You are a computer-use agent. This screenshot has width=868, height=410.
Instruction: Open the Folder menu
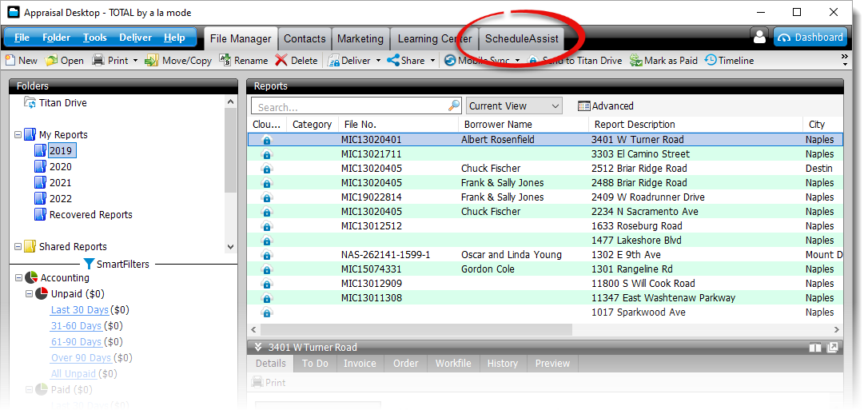[x=57, y=38]
